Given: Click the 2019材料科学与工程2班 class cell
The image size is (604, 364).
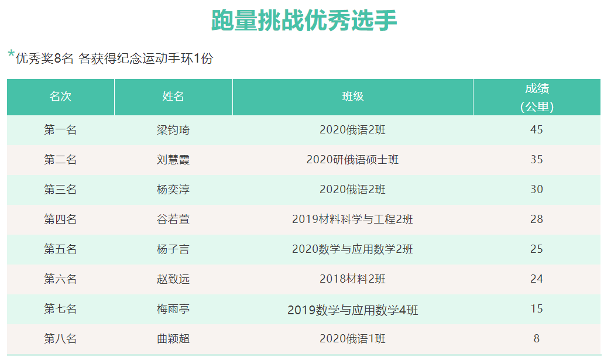Looking at the screenshot, I should pyautogui.click(x=352, y=219).
